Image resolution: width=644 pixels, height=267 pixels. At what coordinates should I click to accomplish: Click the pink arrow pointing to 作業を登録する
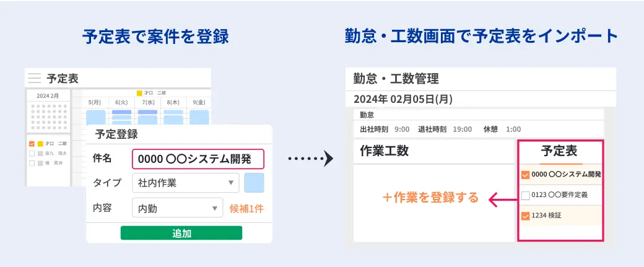pyautogui.click(x=503, y=200)
